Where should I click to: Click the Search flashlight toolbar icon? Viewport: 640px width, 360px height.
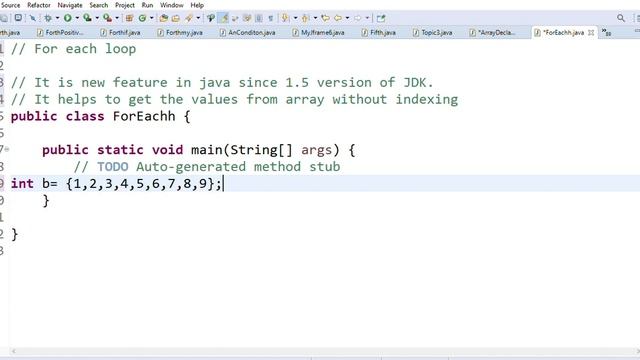coord(189,18)
